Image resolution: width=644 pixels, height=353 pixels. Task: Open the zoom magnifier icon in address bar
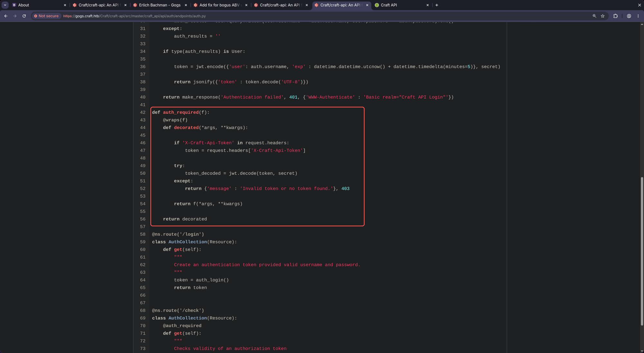[x=594, y=16]
